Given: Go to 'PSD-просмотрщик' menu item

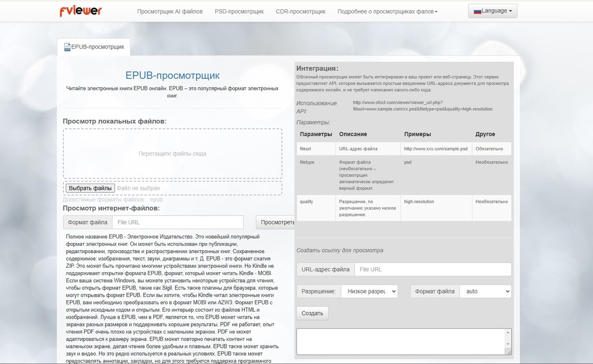Looking at the screenshot, I should pyautogui.click(x=239, y=12).
